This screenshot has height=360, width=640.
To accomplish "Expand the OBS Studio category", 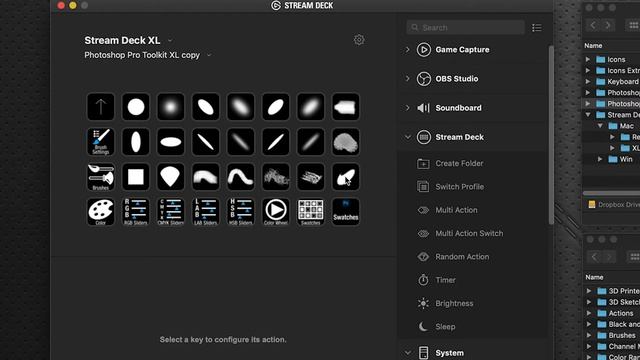I will point(407,79).
